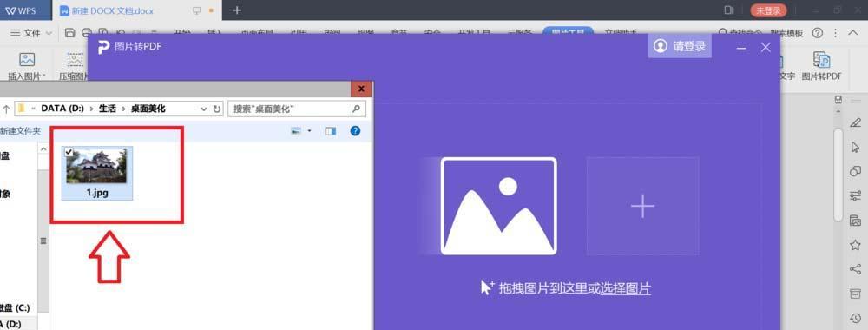Open the view options dropdown arrow

click(x=309, y=131)
